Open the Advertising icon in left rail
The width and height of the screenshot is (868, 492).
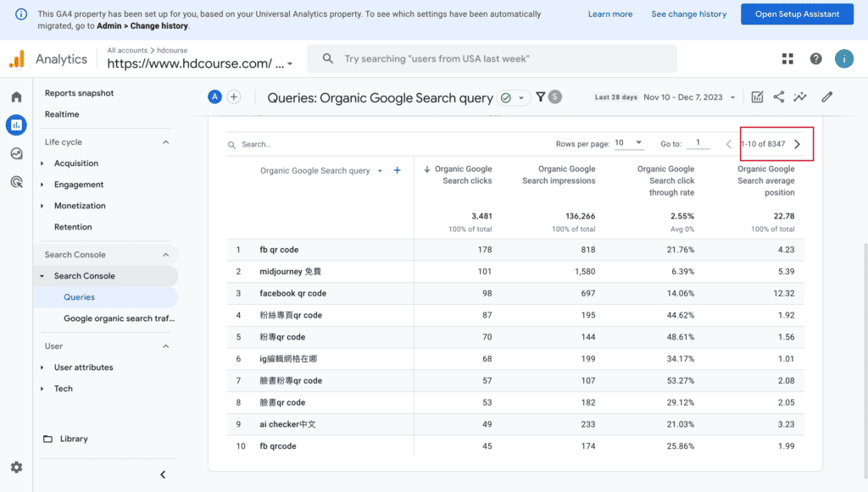(17, 182)
